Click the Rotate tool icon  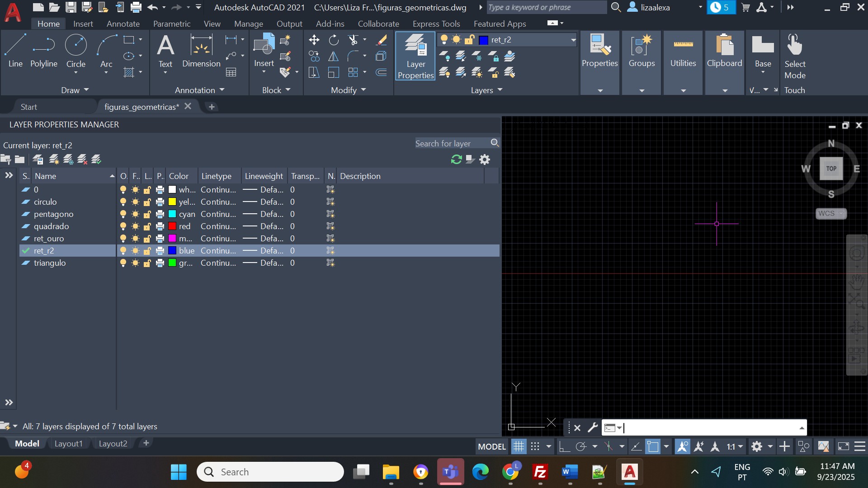coord(334,40)
